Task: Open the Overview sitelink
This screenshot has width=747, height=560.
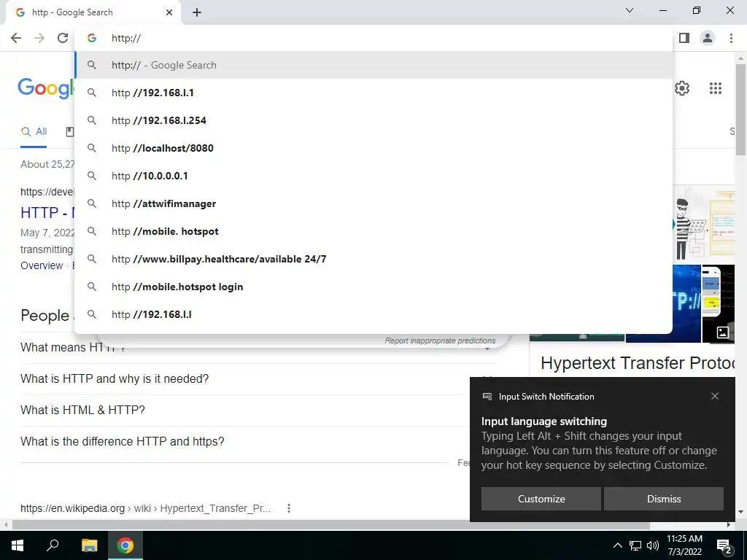Action: pos(42,265)
